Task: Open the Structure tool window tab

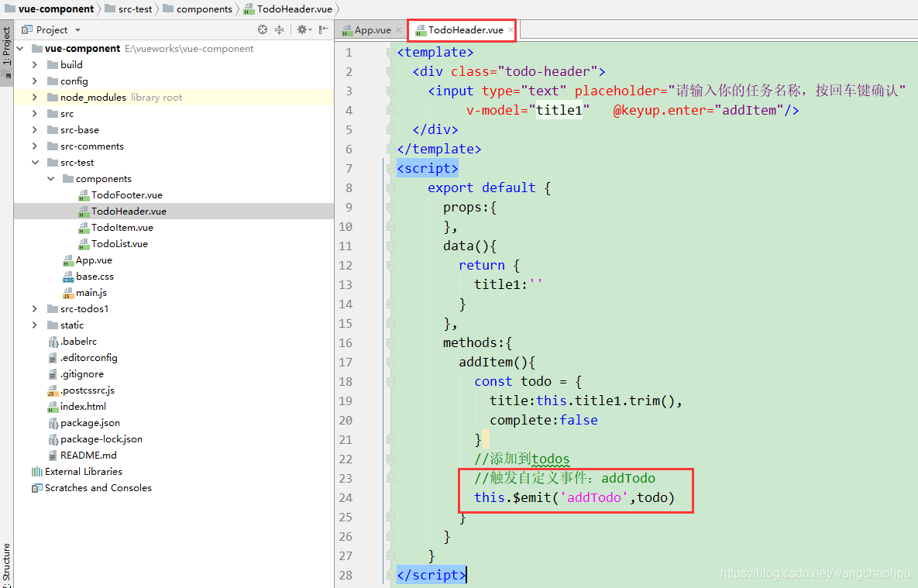Action: 6,565
